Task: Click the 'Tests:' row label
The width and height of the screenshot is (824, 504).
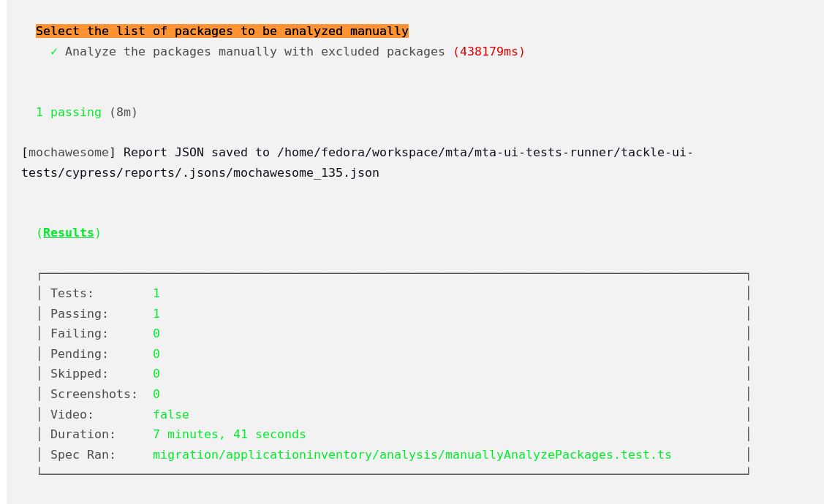Action: [x=72, y=294]
